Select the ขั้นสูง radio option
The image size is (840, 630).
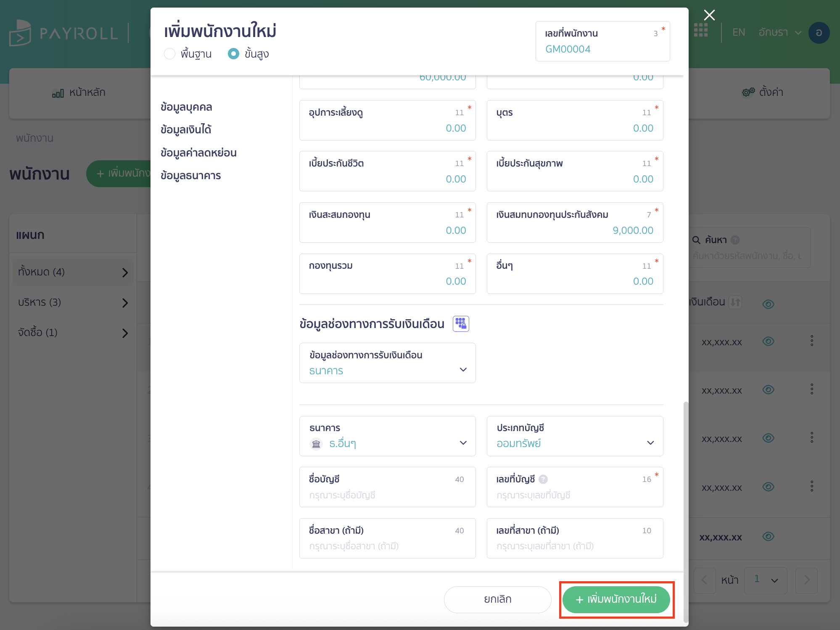[x=234, y=54]
